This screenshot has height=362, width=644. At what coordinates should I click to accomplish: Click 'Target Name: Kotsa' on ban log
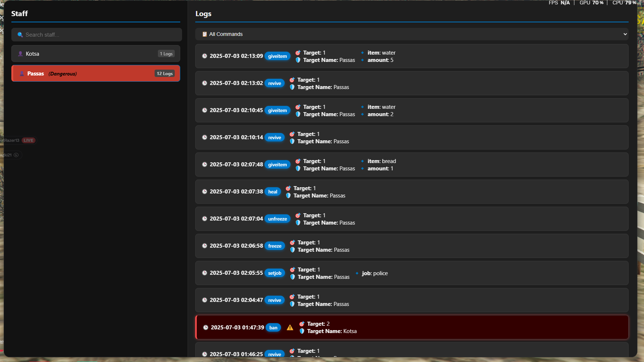tap(332, 331)
